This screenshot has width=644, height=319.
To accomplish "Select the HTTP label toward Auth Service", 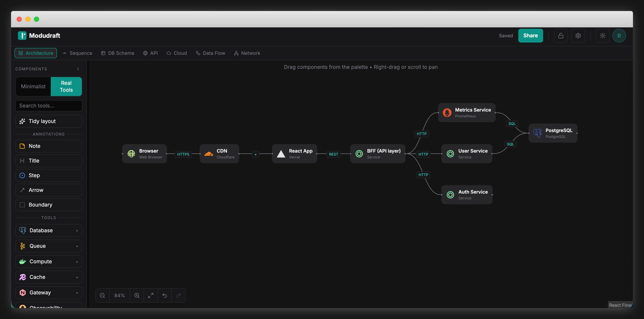I will pos(423,175).
